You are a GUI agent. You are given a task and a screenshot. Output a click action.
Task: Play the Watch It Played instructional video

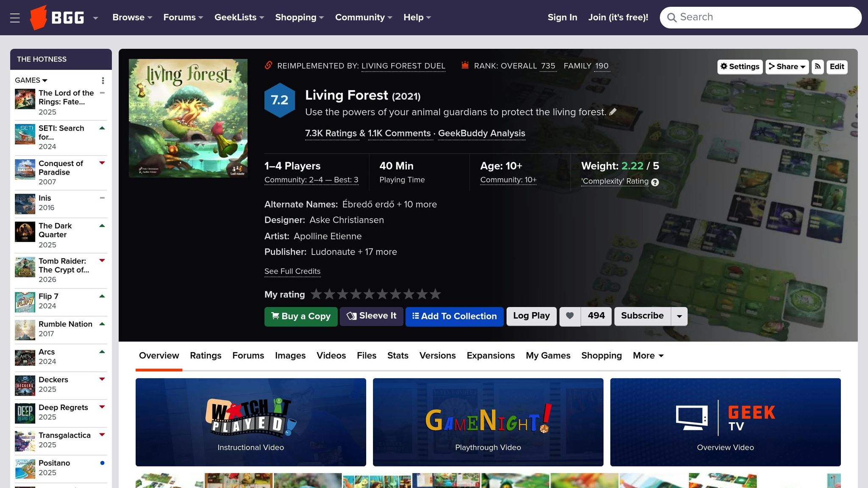point(251,422)
